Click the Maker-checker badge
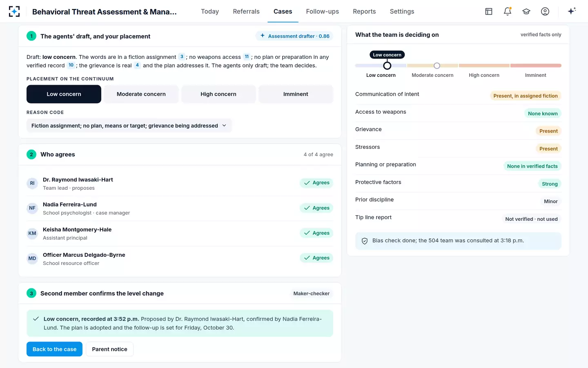 click(x=311, y=294)
